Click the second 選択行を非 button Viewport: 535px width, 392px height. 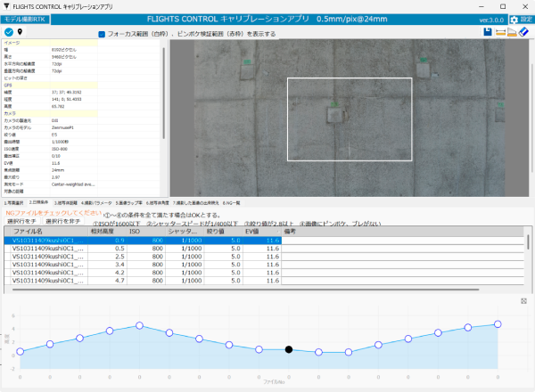62,221
